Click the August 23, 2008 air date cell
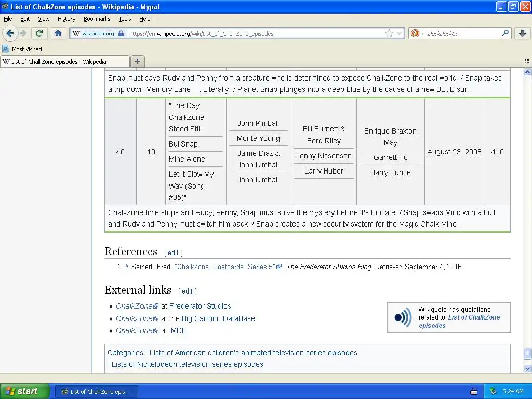The height and width of the screenshot is (399, 532). pyautogui.click(x=454, y=152)
